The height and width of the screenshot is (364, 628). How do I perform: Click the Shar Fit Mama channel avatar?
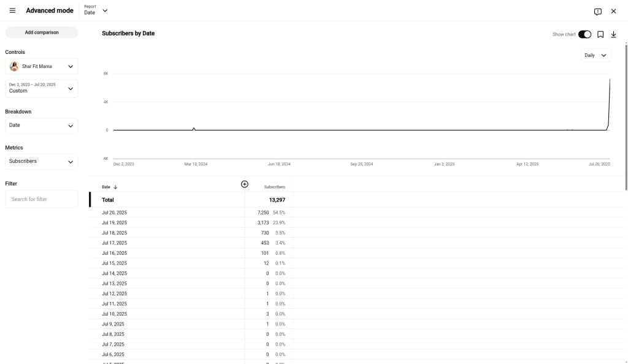pos(15,66)
